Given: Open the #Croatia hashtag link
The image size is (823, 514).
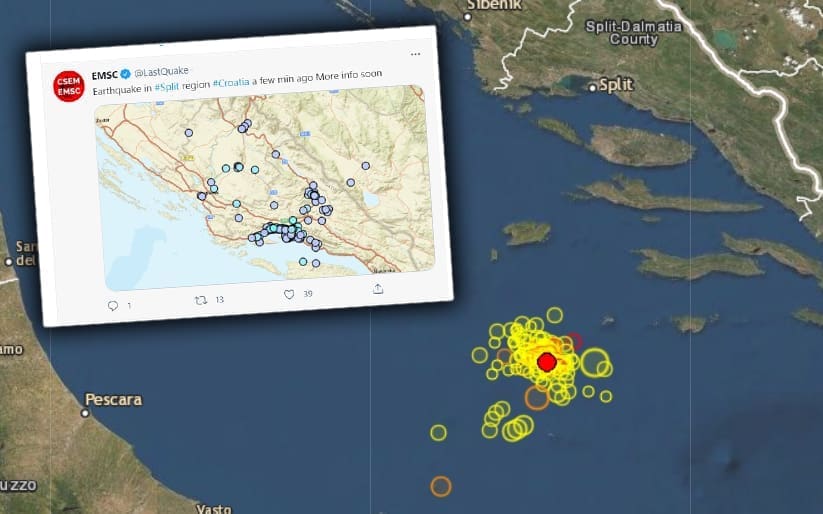Looking at the screenshot, I should pyautogui.click(x=231, y=83).
